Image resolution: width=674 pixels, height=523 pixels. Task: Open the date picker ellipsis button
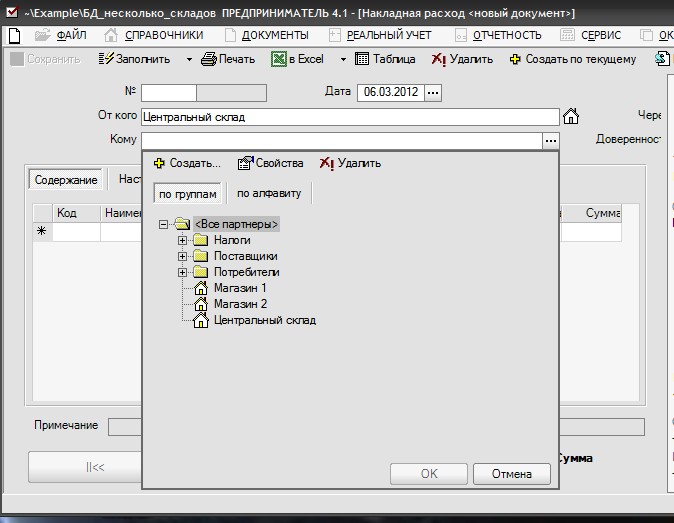[433, 92]
